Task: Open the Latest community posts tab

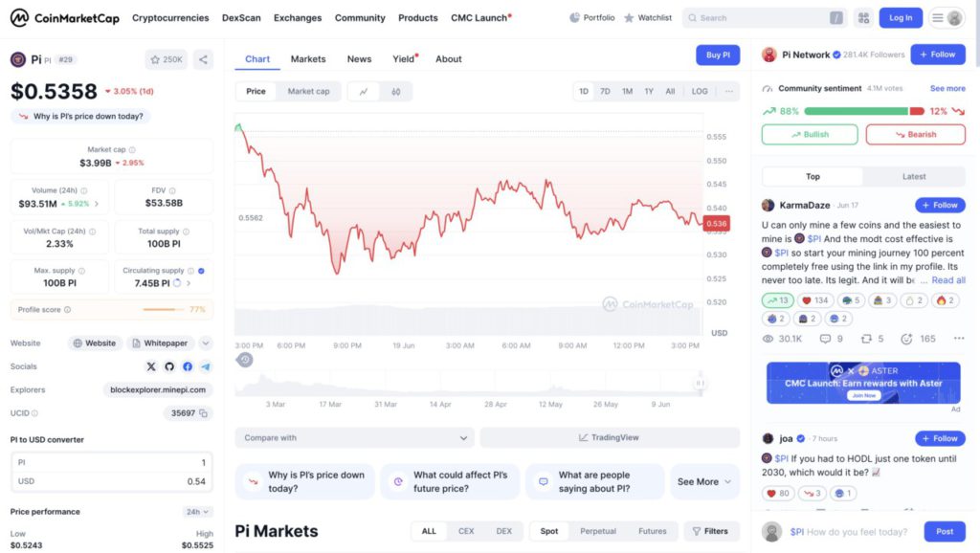Action: click(914, 177)
